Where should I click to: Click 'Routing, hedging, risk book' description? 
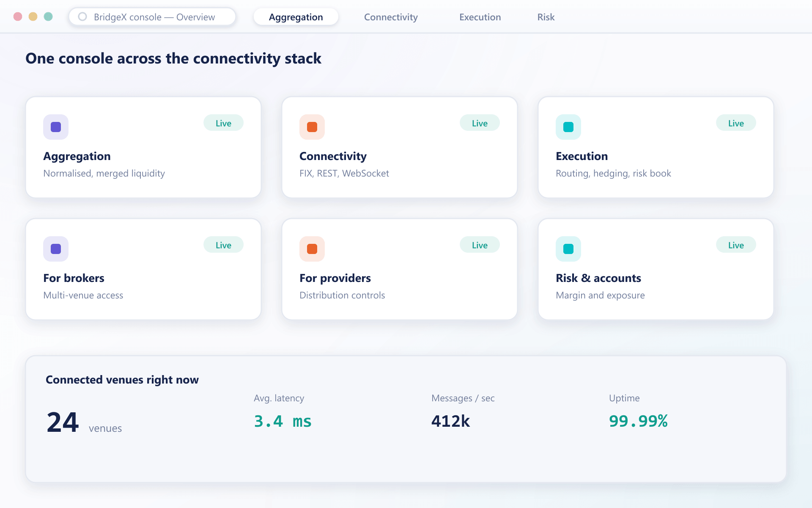pyautogui.click(x=613, y=174)
